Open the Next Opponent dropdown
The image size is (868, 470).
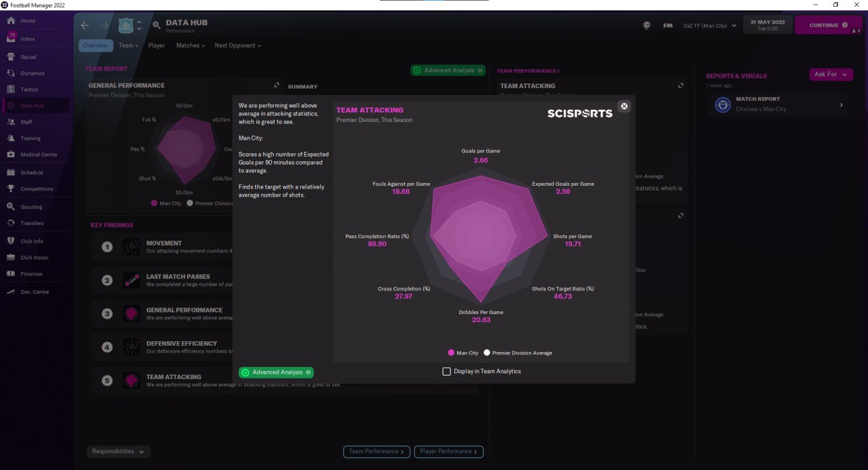click(x=237, y=45)
